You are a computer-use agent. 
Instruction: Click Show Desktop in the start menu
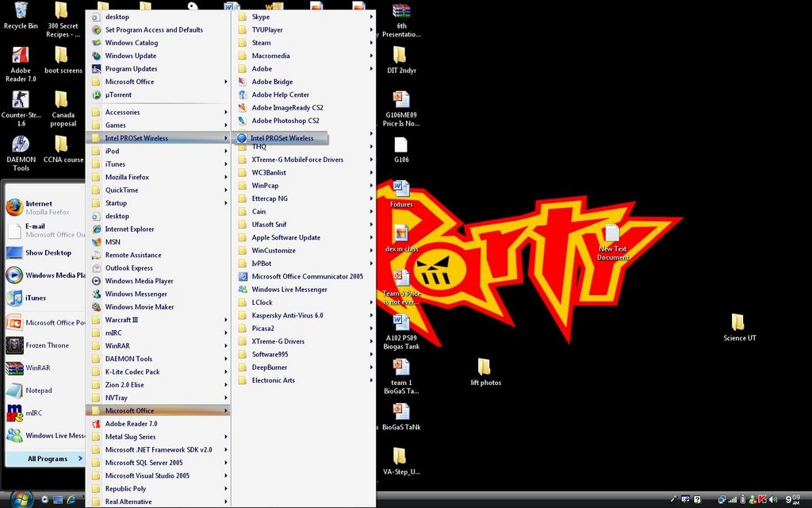click(x=45, y=253)
